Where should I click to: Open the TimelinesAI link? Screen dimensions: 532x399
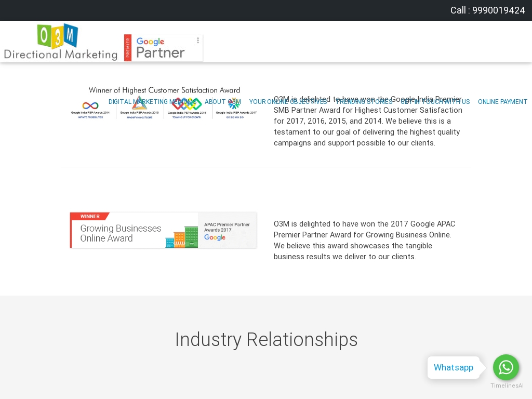507,385
